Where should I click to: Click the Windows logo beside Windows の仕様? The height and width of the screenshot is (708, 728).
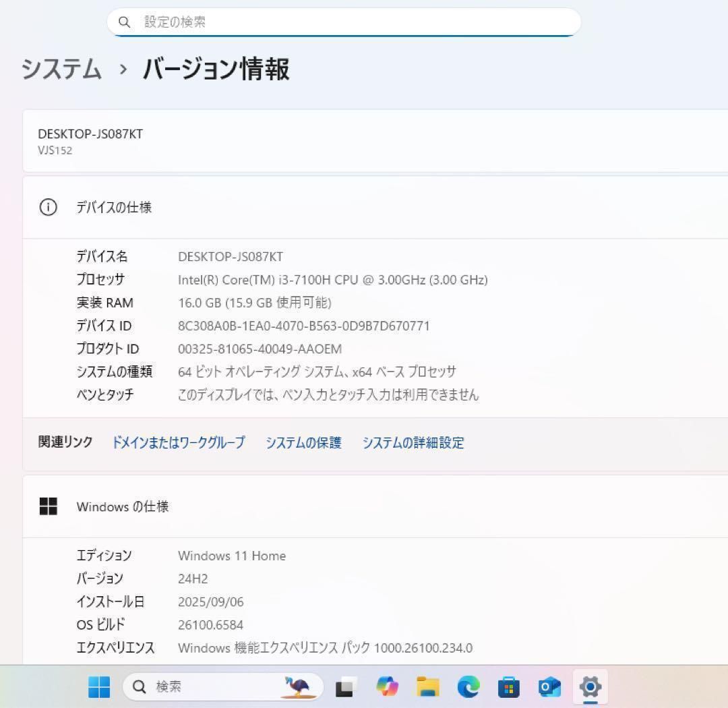click(x=48, y=506)
